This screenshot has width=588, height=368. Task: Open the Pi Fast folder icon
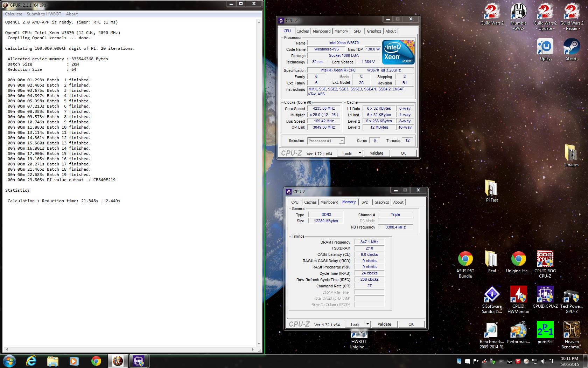(x=492, y=191)
